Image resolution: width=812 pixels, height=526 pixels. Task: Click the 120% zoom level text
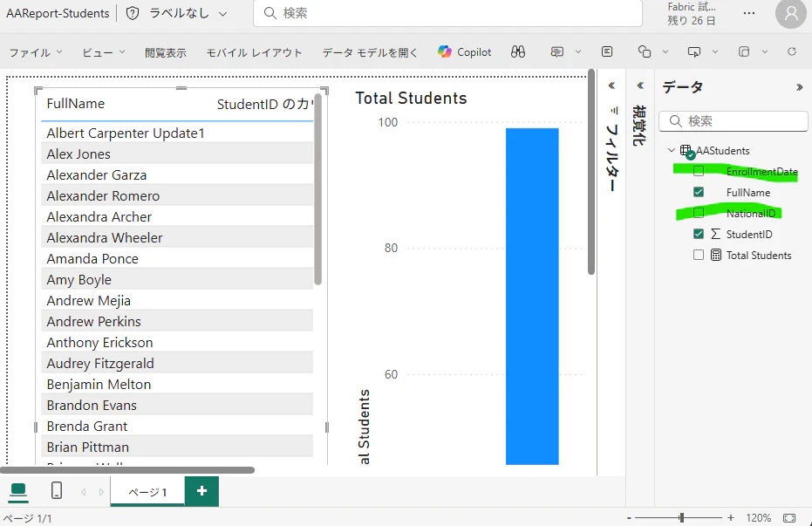click(758, 518)
